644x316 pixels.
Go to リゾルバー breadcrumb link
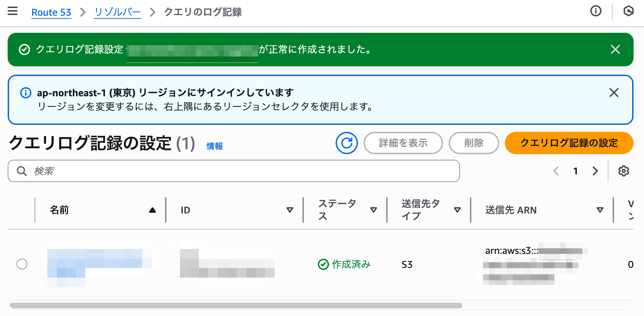click(118, 13)
